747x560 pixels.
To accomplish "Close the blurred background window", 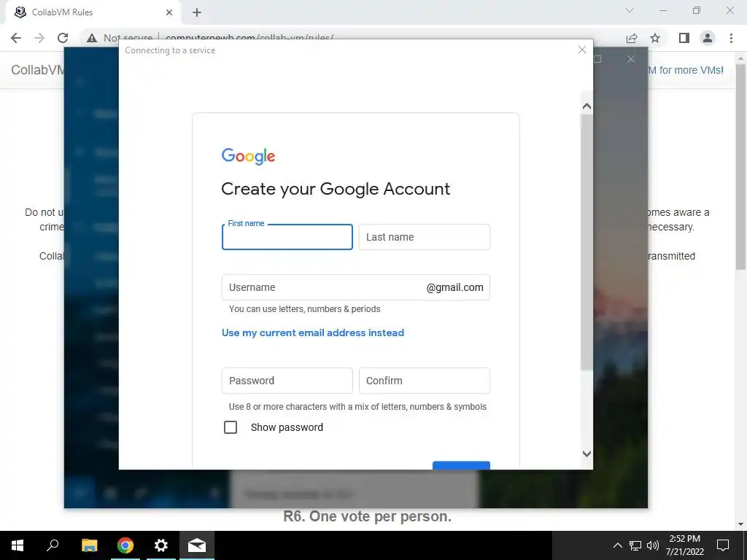I will point(631,59).
